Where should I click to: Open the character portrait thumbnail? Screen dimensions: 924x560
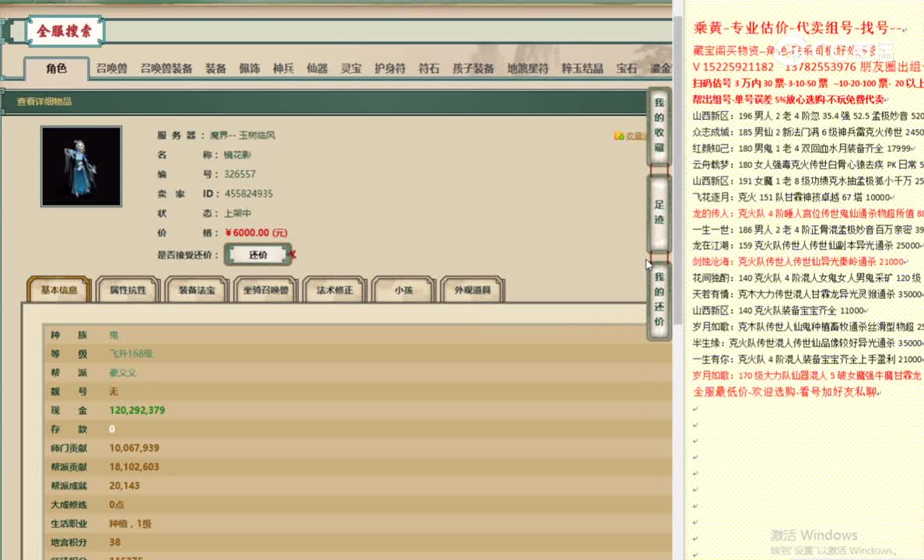[82, 166]
